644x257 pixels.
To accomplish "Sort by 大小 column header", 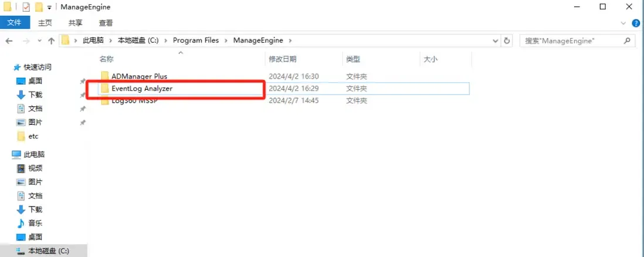I will pos(431,59).
